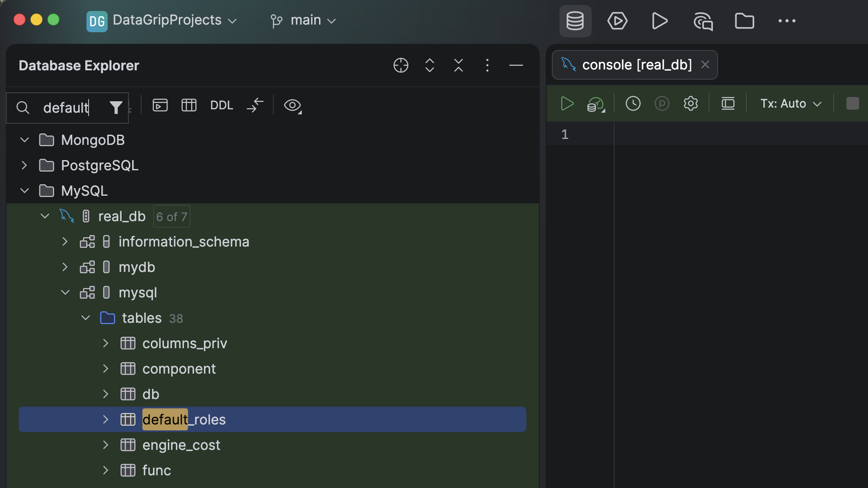Open the more options ellipsis in title bar
This screenshot has width=868, height=488.
pos(787,21)
